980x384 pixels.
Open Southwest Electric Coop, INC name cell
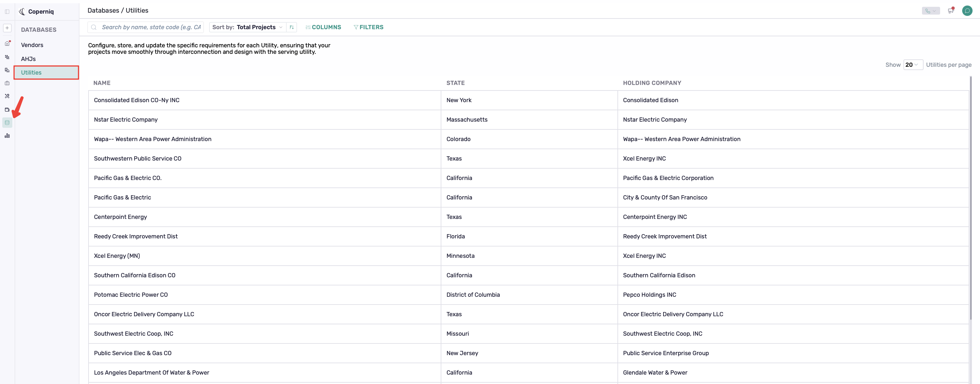pyautogui.click(x=265, y=334)
